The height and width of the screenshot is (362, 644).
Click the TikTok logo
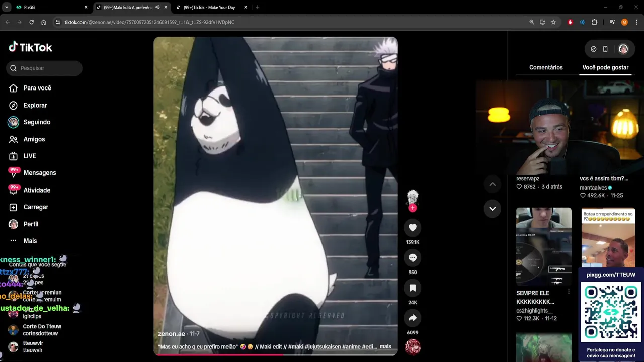tap(30, 47)
